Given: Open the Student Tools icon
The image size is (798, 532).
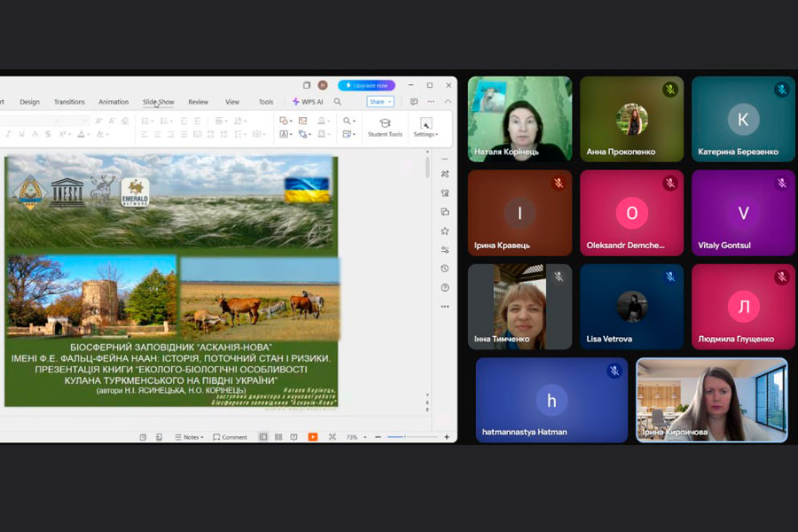Looking at the screenshot, I should click(x=385, y=127).
